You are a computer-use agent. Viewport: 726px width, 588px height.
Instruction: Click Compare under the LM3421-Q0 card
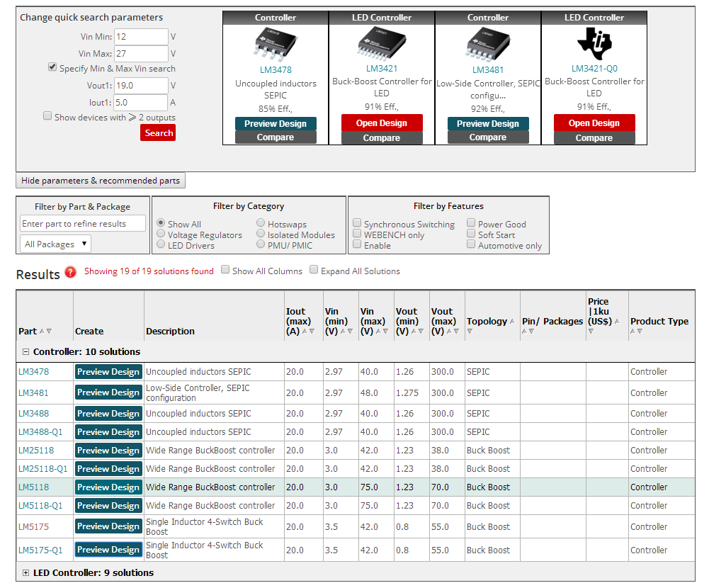pyautogui.click(x=594, y=138)
